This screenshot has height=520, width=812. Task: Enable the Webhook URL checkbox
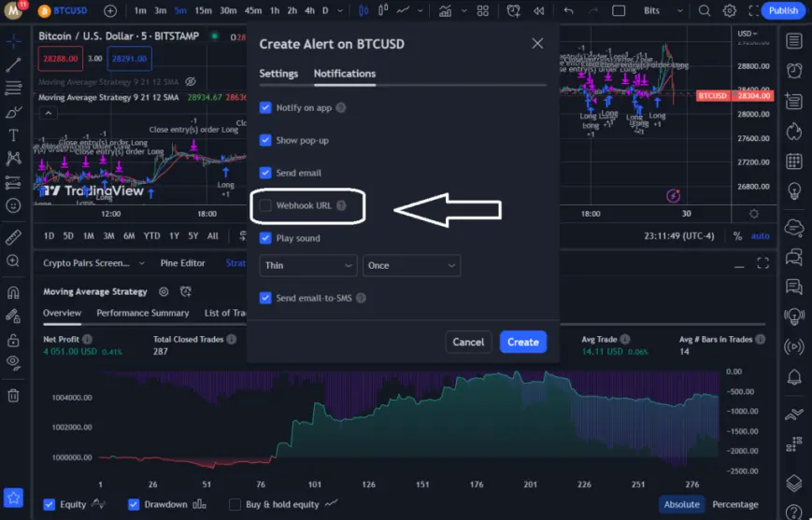[x=265, y=205]
